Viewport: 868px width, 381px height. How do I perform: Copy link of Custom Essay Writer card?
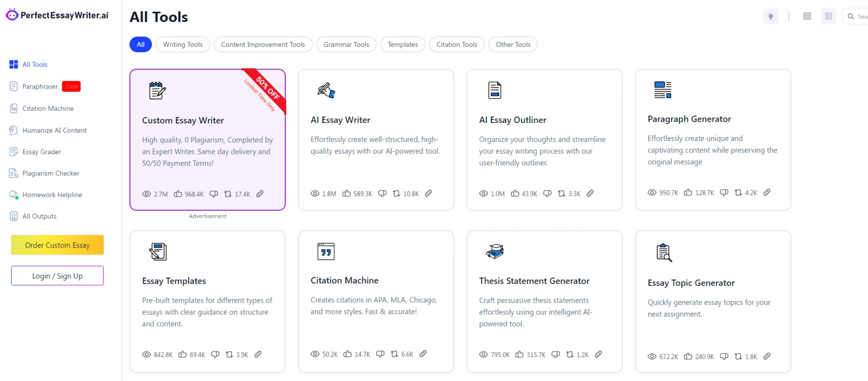[x=260, y=194]
